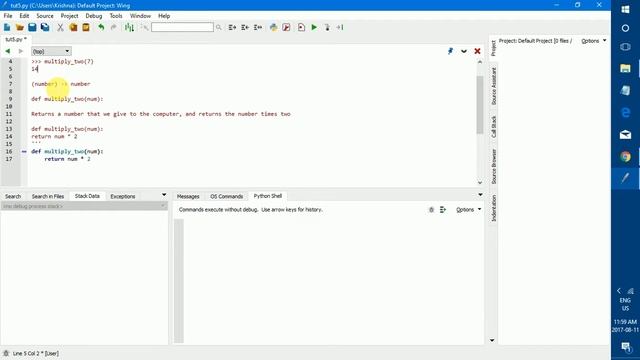Open Python Shell Options dropdown
640x360 pixels.
click(x=468, y=209)
